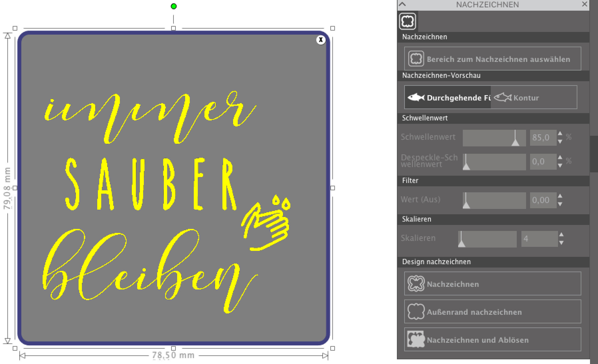Decrease the Despeckle-Schwellenwert with the down arrow

coord(560,165)
